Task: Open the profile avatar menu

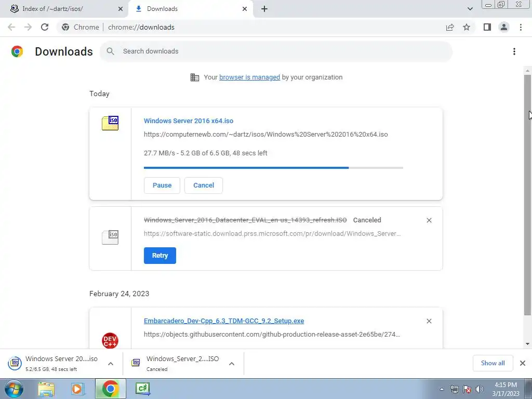Action: coord(504,27)
